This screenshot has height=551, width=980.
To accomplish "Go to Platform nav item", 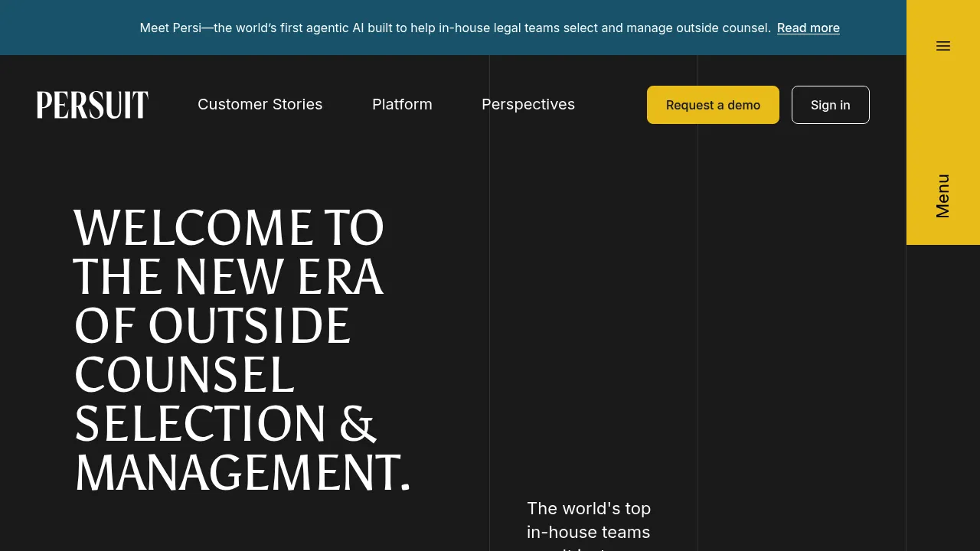I will click(x=402, y=104).
